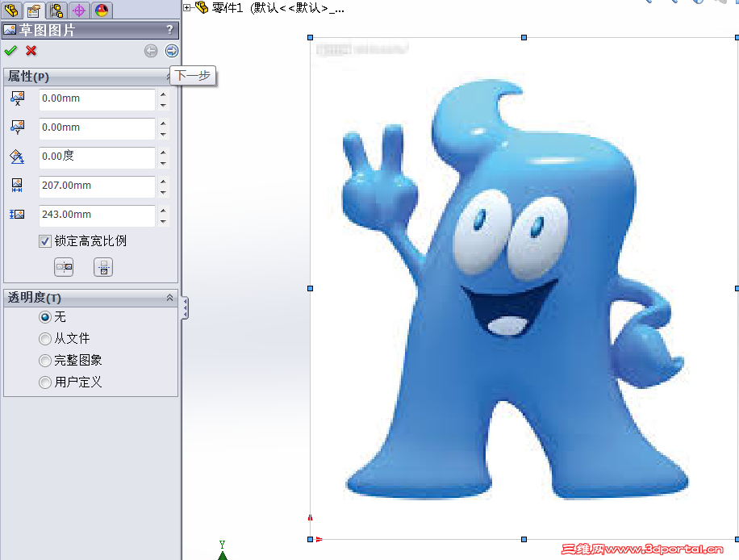
Task: Increase the Y origin value
Action: (x=163, y=123)
